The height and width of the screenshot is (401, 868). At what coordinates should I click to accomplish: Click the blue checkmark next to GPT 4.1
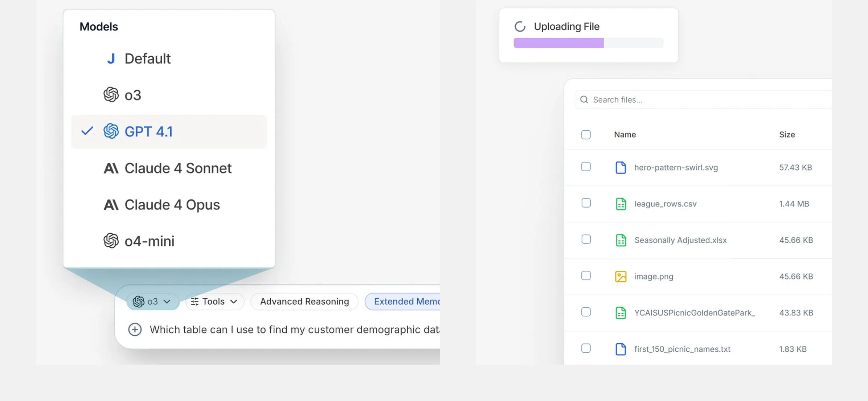pyautogui.click(x=87, y=131)
